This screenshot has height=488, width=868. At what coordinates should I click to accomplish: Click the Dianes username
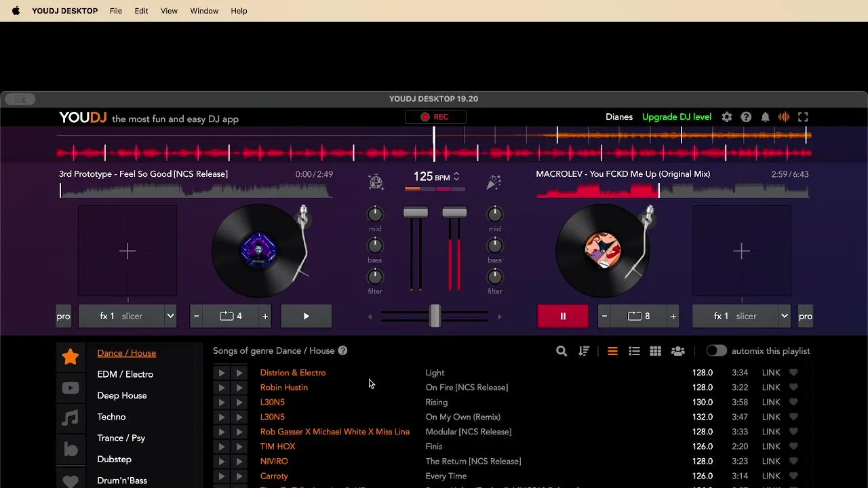point(619,117)
